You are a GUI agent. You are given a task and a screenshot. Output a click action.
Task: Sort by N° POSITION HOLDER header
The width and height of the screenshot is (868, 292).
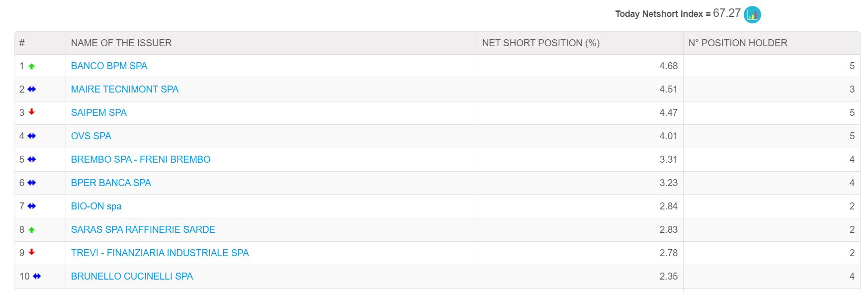(738, 43)
